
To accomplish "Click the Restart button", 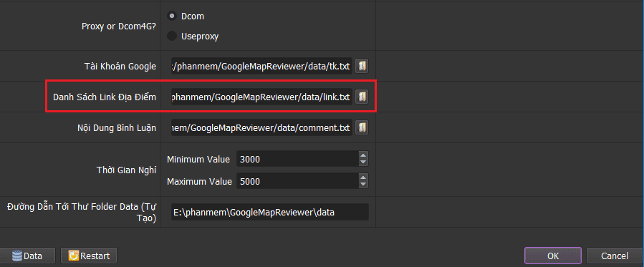I will tap(89, 256).
